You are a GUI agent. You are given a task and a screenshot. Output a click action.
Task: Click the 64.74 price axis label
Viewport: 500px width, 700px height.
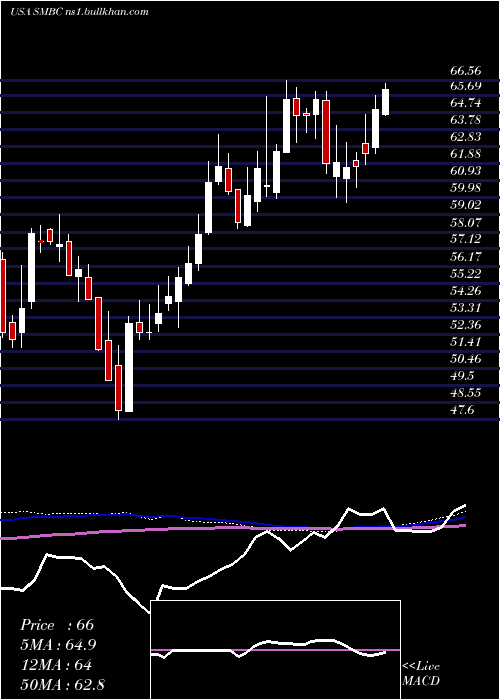466,103
